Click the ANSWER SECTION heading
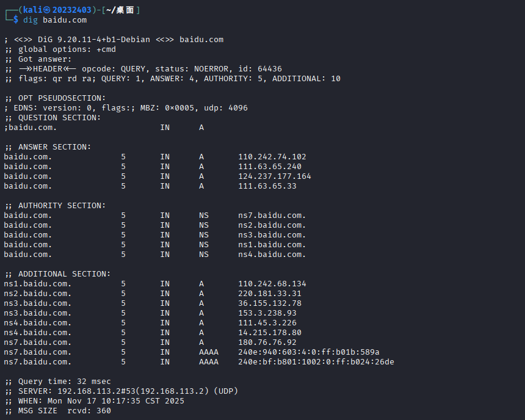This screenshot has height=420, width=525. coord(54,147)
